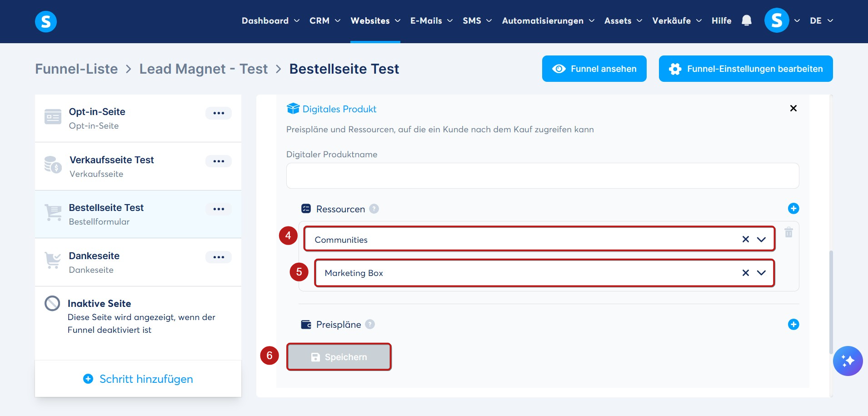Clear the Communities selection

[x=746, y=239]
